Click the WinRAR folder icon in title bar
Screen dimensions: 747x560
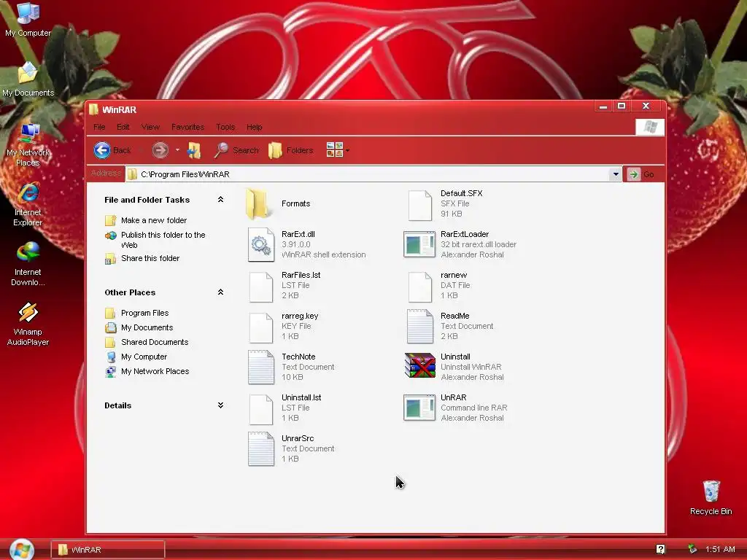coord(94,109)
